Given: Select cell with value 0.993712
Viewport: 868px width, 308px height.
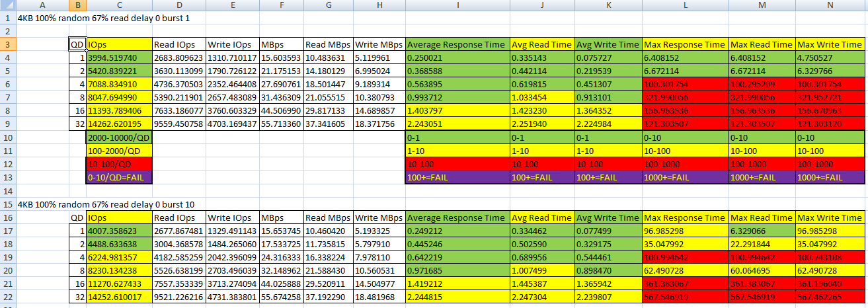Looking at the screenshot, I should pos(457,98).
